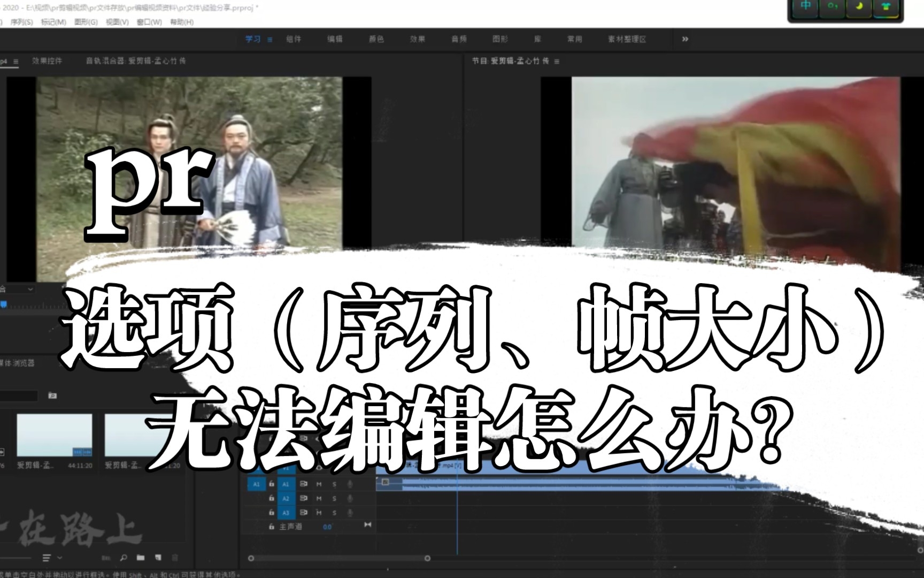Click the IME shirt skin icon
Image resolution: width=924 pixels, height=578 pixels.
886,7
